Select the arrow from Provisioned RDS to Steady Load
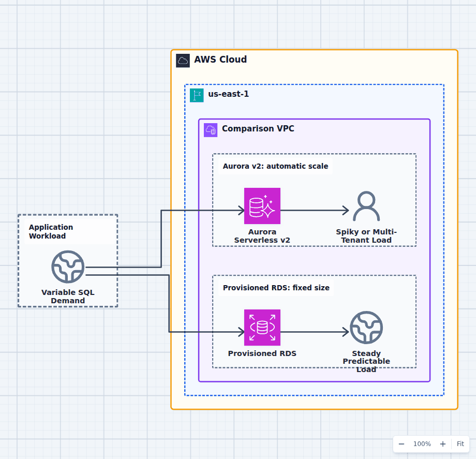The image size is (476, 459). point(315,332)
